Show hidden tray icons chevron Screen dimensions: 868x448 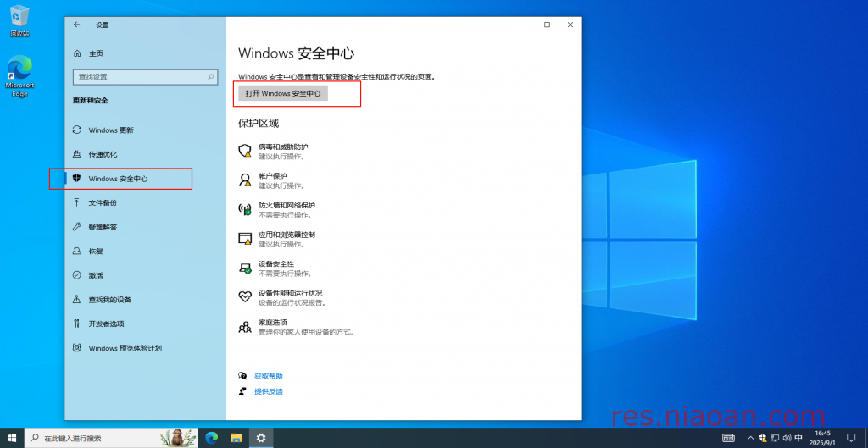coord(751,438)
